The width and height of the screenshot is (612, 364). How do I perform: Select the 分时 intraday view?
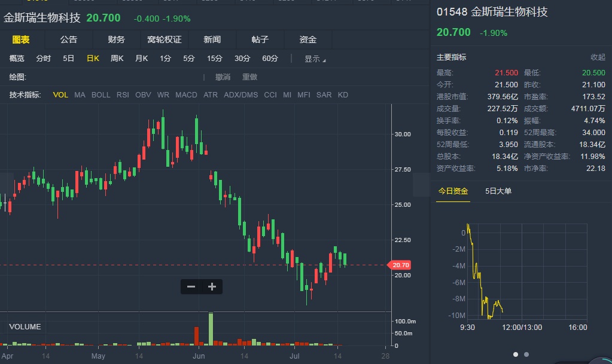(44, 59)
